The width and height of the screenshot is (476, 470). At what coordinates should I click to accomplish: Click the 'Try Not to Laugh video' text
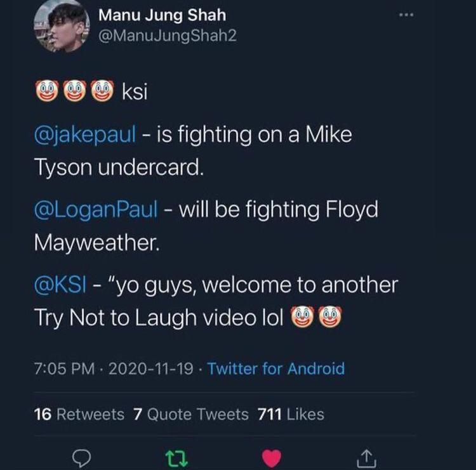click(x=146, y=318)
